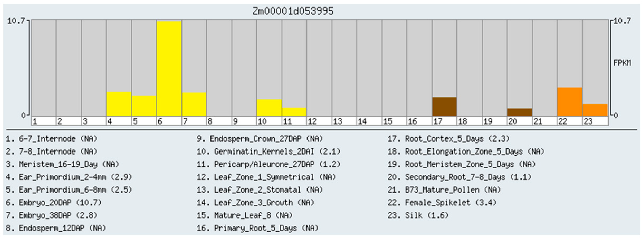This screenshot has width=644, height=239.
Task: Click the yellow bar above column 4
Action: [119, 104]
